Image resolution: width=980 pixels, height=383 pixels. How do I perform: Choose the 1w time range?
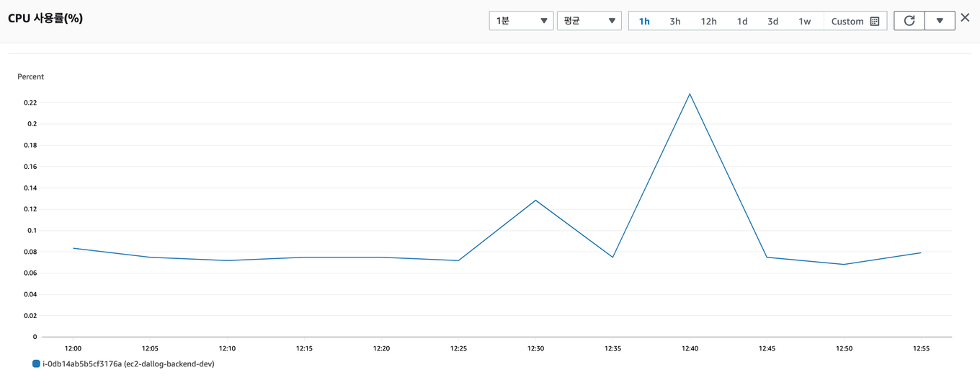pos(804,22)
